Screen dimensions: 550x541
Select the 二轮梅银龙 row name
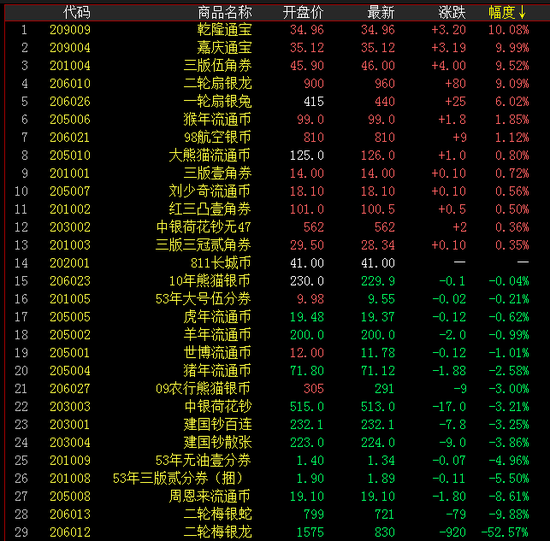coord(217,533)
